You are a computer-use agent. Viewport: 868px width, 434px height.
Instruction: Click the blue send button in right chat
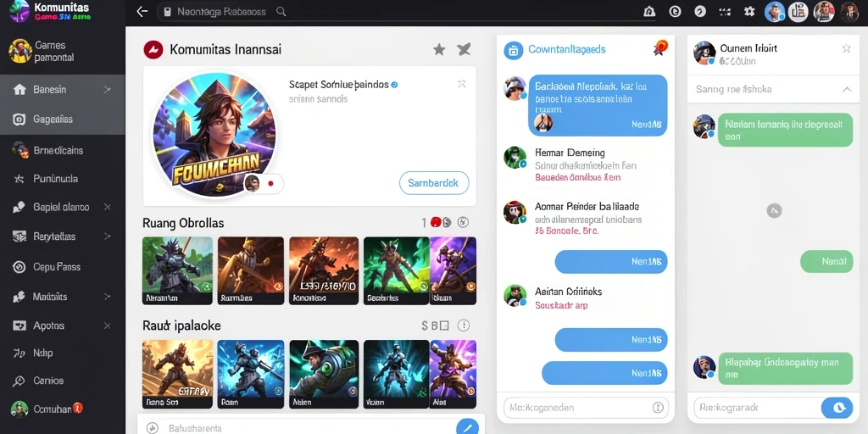point(837,408)
